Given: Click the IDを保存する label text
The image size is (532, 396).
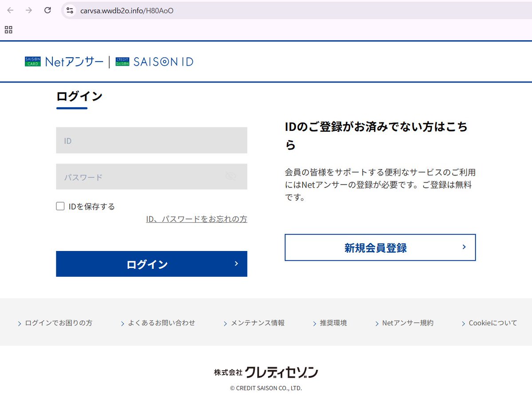Looking at the screenshot, I should 91,207.
